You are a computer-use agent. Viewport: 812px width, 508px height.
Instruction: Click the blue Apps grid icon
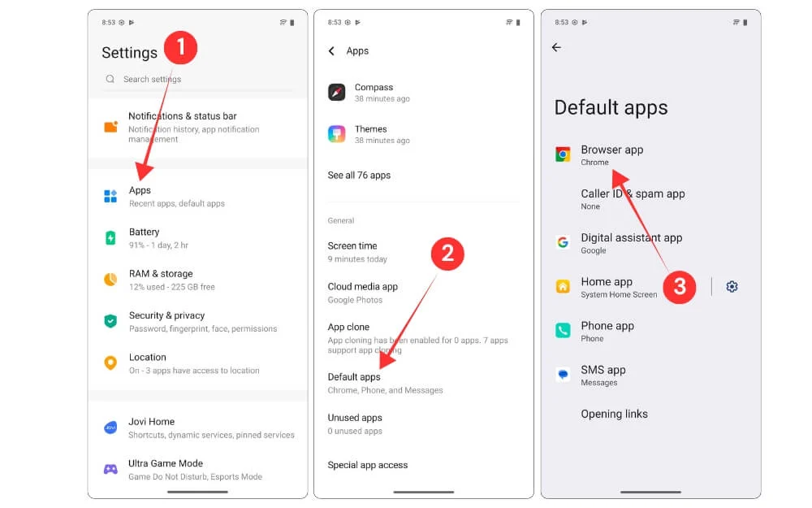[110, 197]
